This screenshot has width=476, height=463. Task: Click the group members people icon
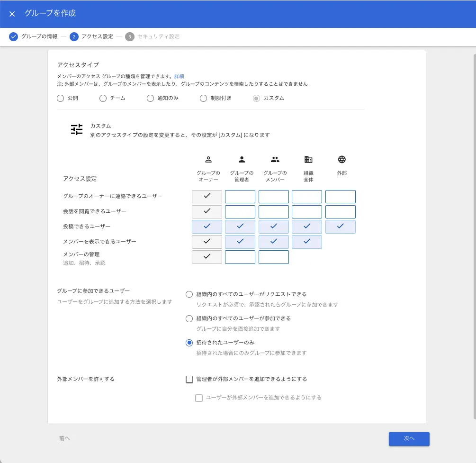pos(275,160)
